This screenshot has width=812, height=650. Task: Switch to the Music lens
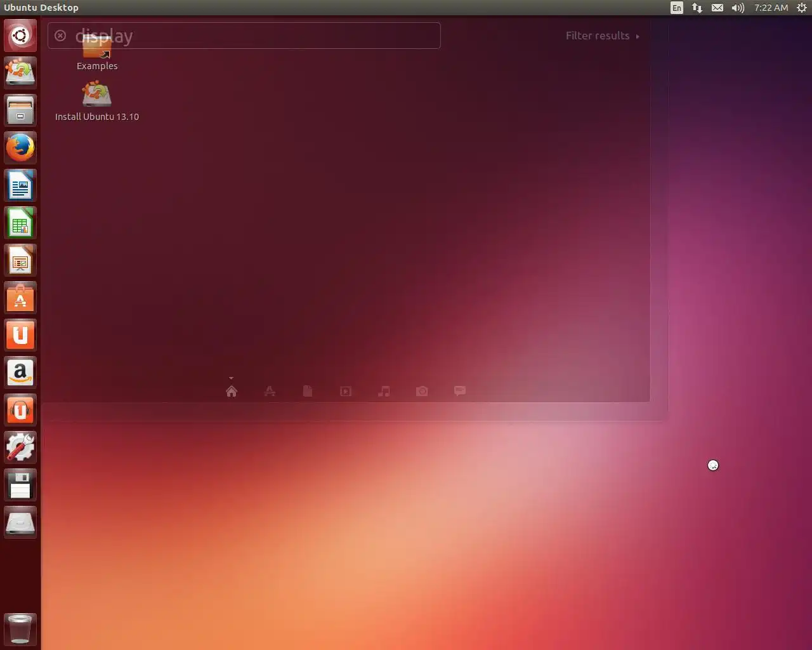[x=384, y=391]
